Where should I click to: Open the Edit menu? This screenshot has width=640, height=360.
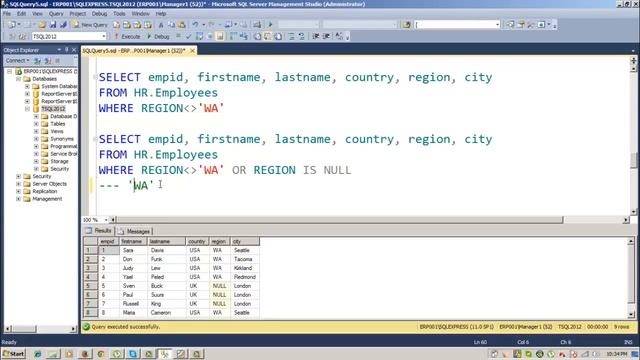click(22, 13)
